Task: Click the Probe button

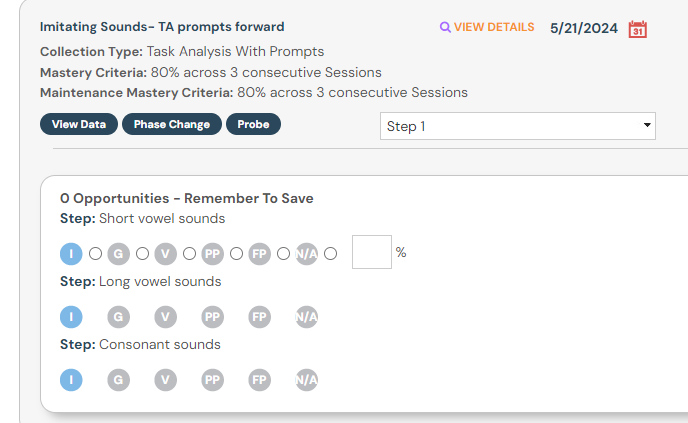Action: pyautogui.click(x=253, y=124)
